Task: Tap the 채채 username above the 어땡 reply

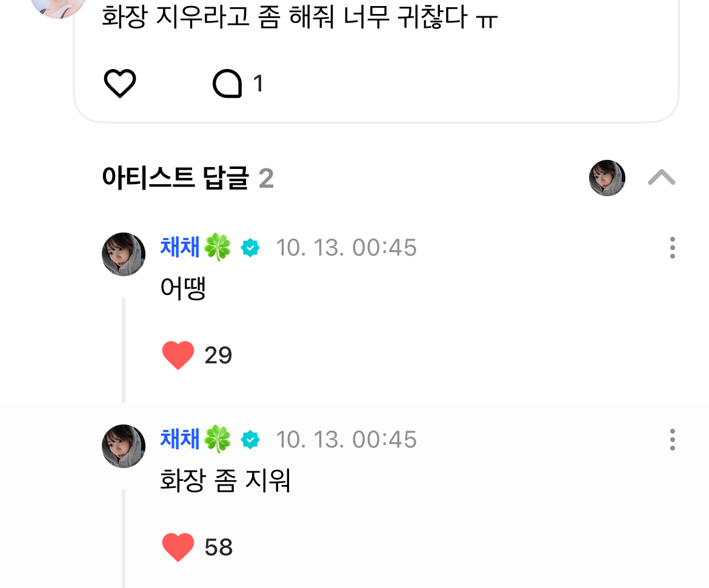Action: 180,248
